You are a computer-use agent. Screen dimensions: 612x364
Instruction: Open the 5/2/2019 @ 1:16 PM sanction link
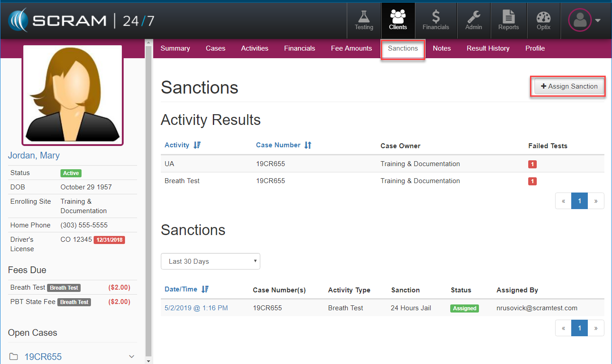coord(196,308)
